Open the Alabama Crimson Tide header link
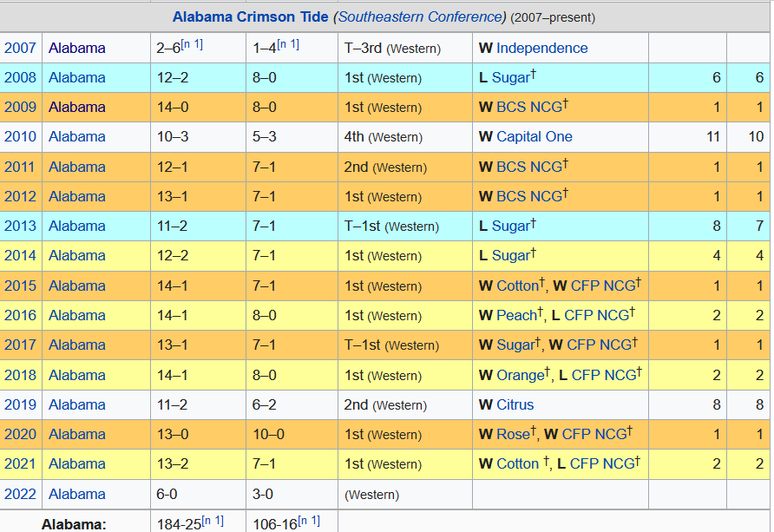 [250, 16]
